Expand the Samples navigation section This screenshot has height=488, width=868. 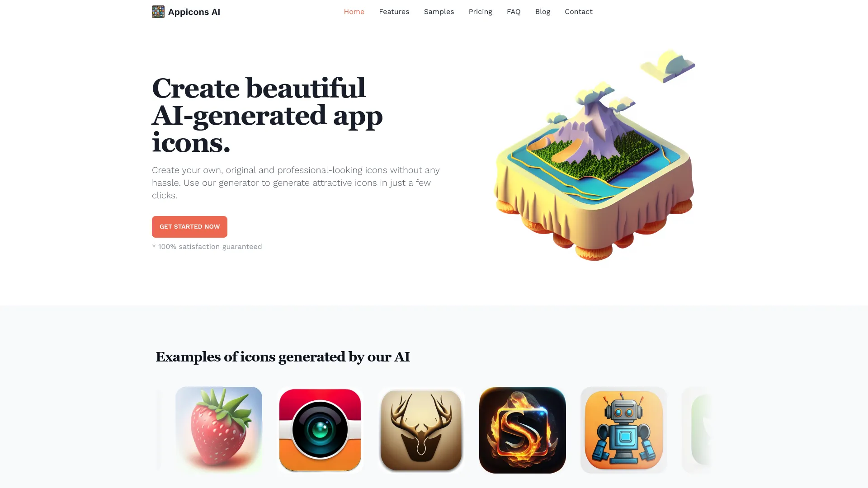pos(439,11)
